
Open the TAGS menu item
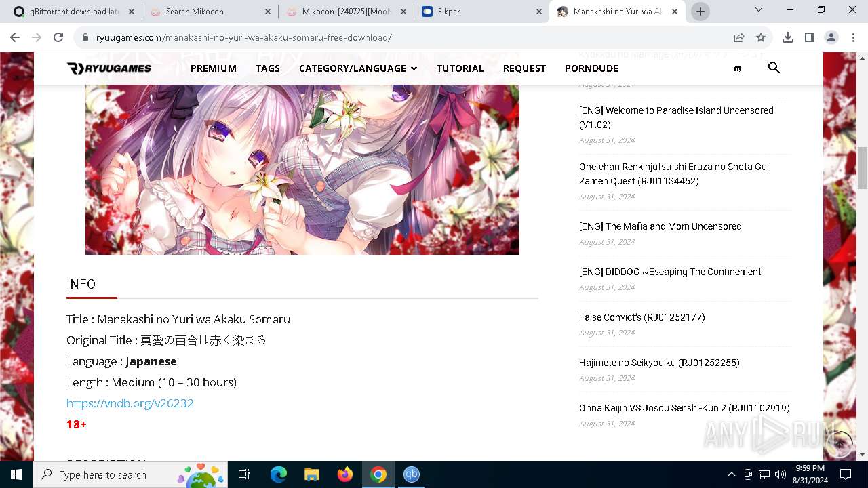[268, 68]
